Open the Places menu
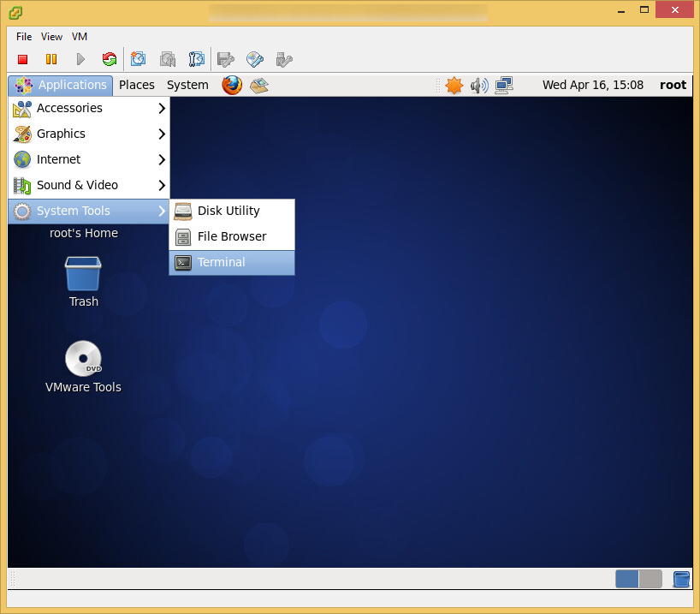The width and height of the screenshot is (700, 614). pos(136,85)
